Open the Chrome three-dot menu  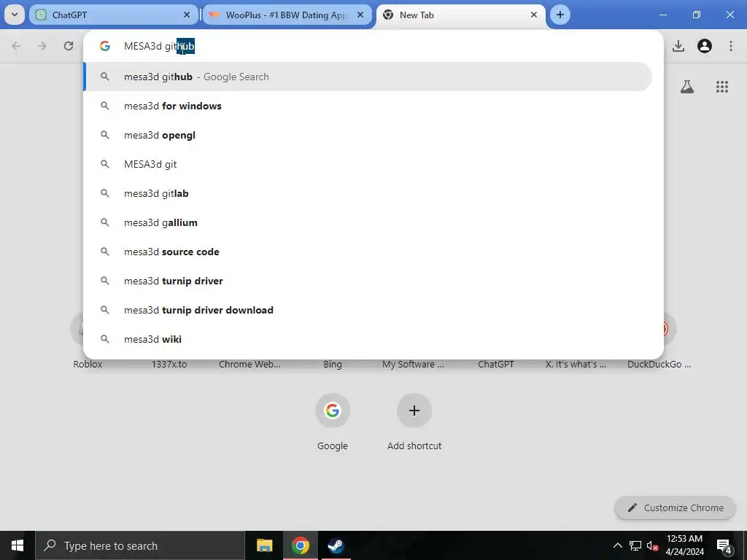[731, 46]
